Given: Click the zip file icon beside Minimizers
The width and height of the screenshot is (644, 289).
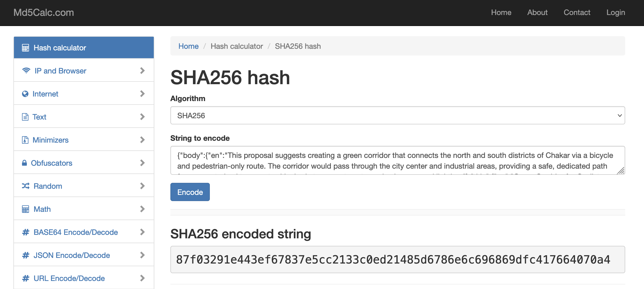Looking at the screenshot, I should pyautogui.click(x=25, y=140).
